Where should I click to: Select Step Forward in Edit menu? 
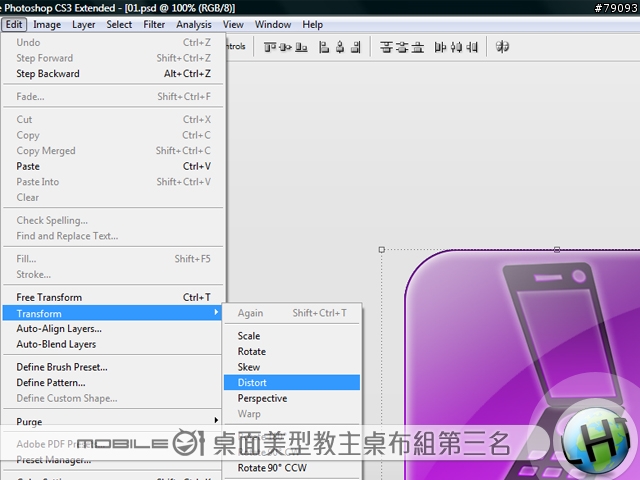pyautogui.click(x=113, y=58)
